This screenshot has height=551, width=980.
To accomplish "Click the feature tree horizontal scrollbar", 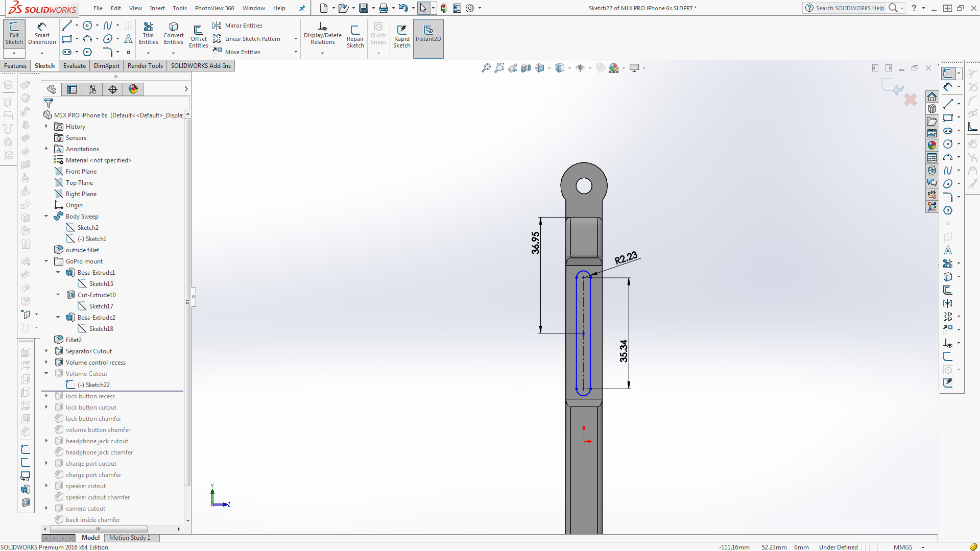I will (98, 529).
